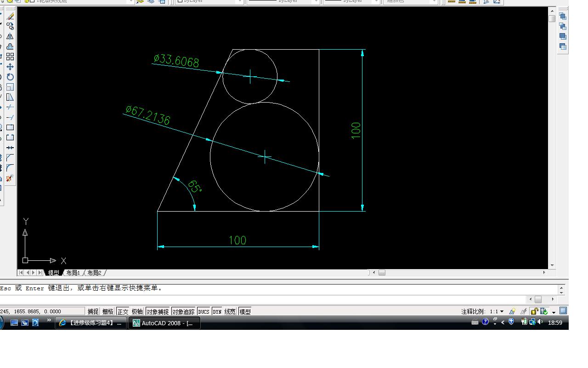Click the annotation visibility icon in status bar
Viewport: 588px width, 368px height.
pos(512,311)
